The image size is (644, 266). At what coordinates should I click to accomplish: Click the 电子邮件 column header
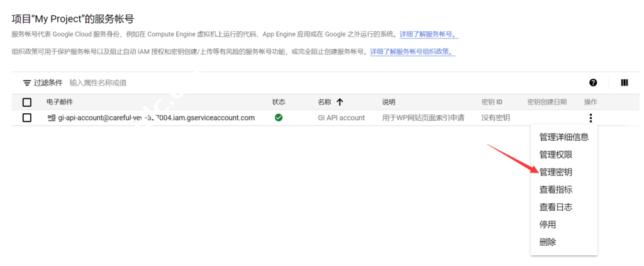(60, 102)
